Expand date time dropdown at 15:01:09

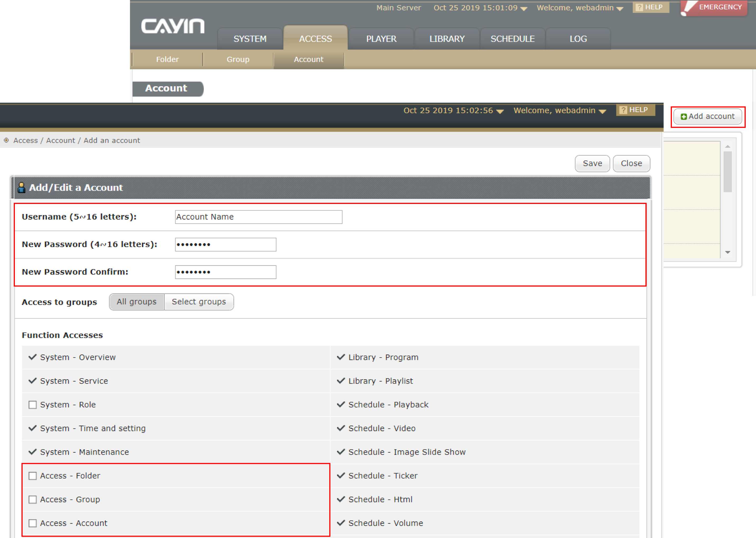pyautogui.click(x=524, y=9)
